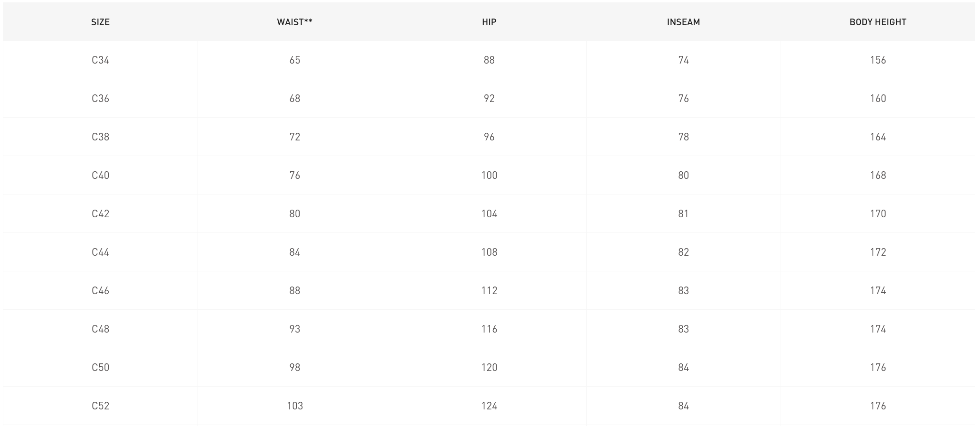This screenshot has width=980, height=426.
Task: Click the C34 size cell
Action: click(100, 60)
